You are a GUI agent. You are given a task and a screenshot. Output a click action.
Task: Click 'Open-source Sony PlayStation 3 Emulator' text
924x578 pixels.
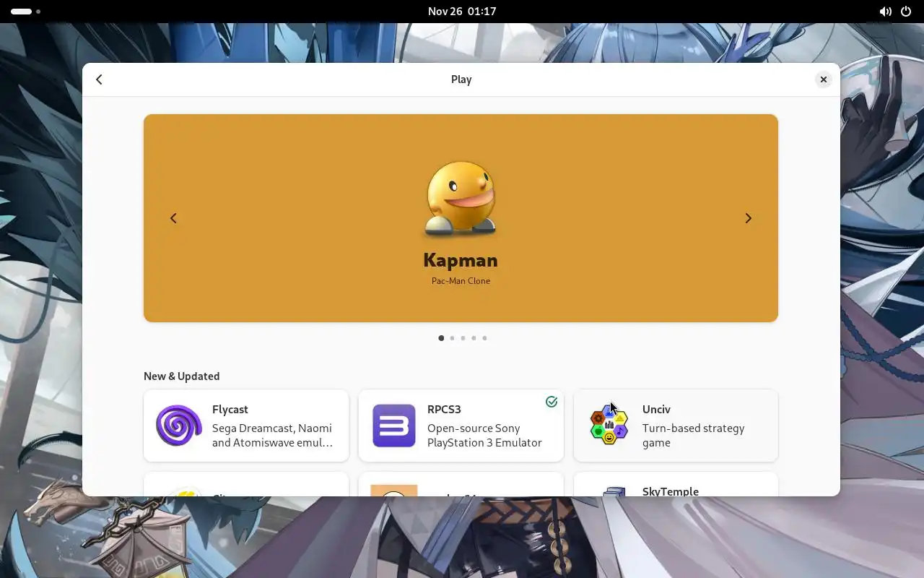coord(484,436)
